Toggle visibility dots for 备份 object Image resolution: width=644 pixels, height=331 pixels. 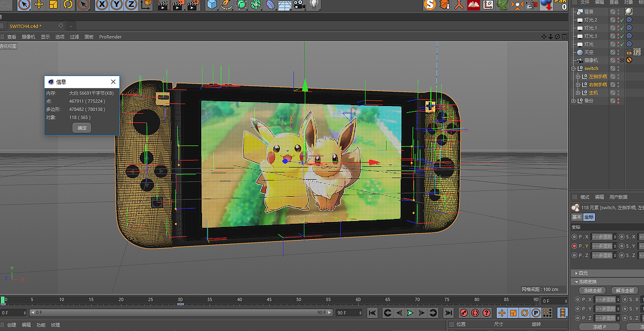click(x=618, y=101)
